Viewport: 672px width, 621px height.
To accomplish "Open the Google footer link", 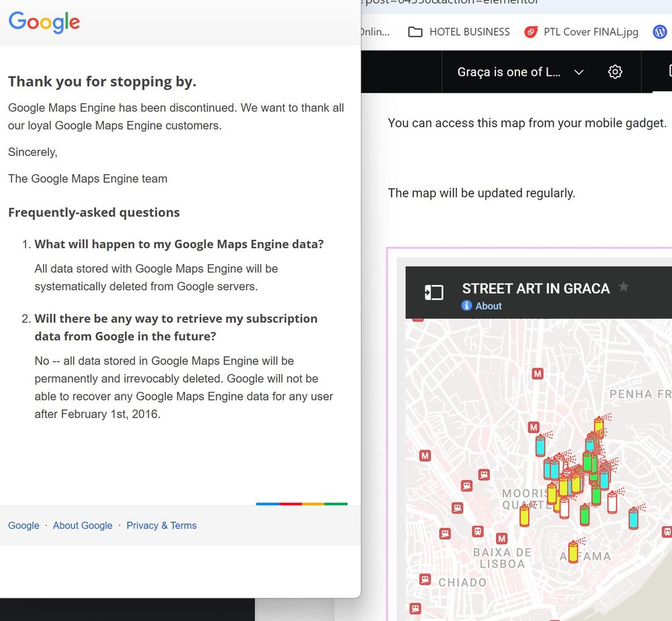I will (x=24, y=526).
